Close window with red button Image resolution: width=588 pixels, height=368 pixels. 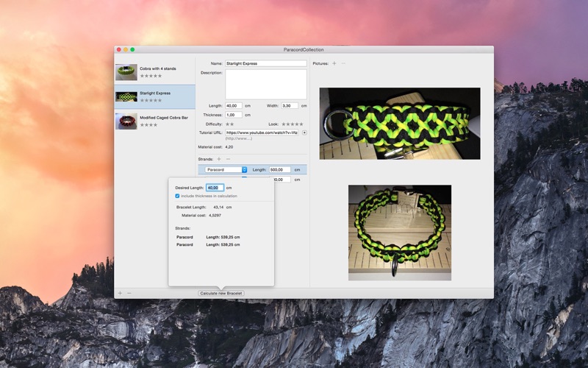tap(119, 49)
